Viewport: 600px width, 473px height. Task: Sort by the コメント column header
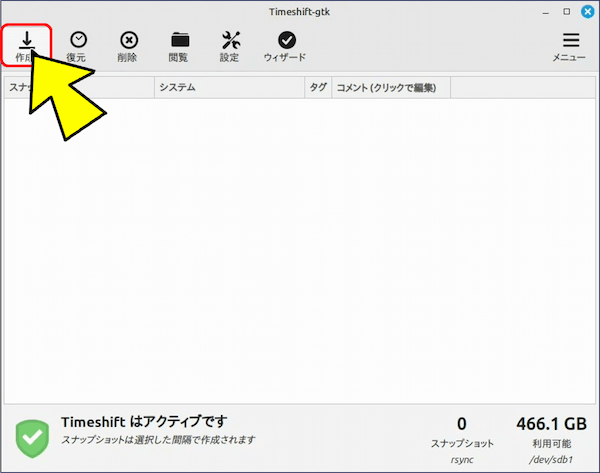point(390,87)
